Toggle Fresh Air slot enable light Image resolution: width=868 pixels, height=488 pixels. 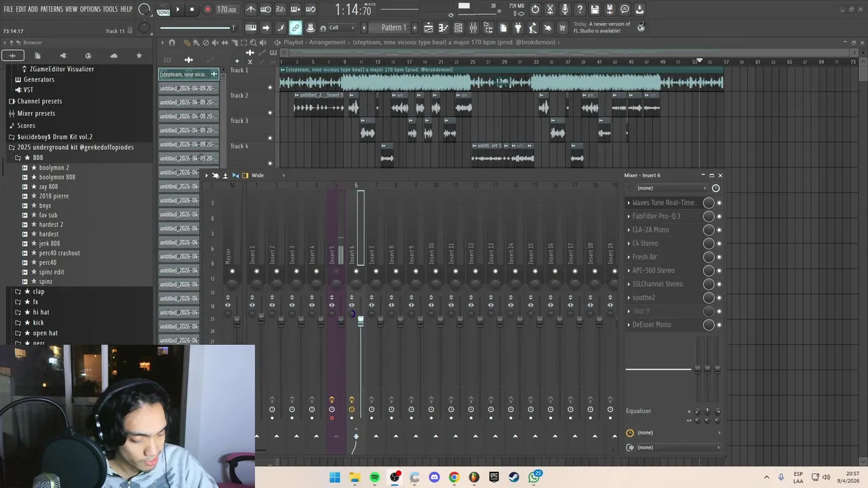719,257
